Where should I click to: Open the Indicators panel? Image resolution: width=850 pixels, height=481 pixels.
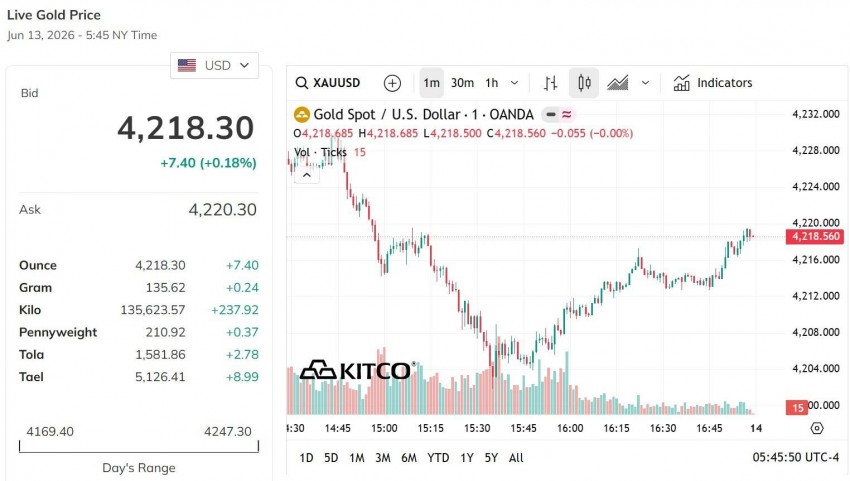712,83
